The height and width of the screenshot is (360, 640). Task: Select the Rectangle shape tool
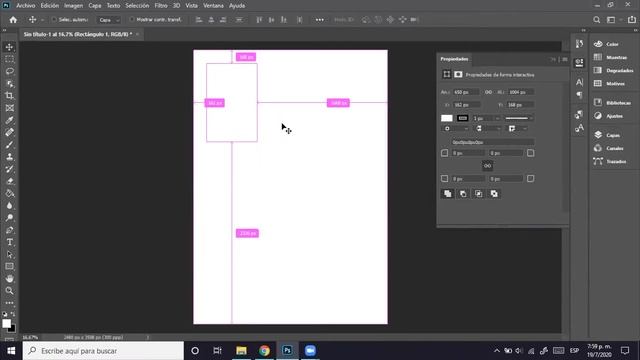[x=9, y=267]
